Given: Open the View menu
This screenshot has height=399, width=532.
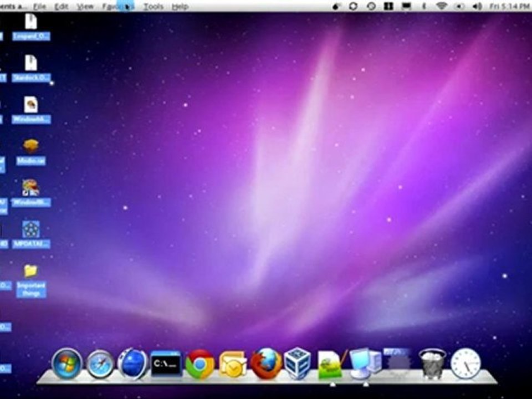Looking at the screenshot, I should point(85,7).
